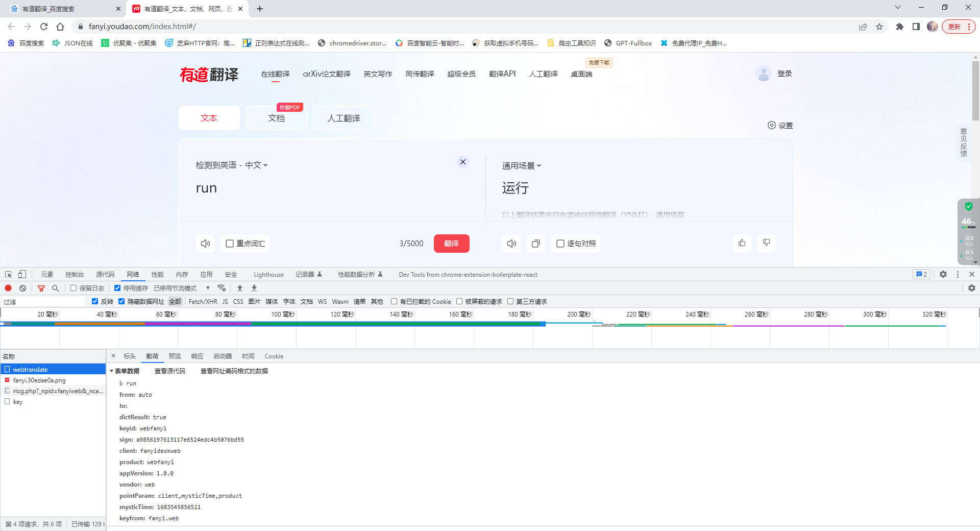
Task: Check 有已拦截的 Cookie checkbox
Action: (394, 301)
